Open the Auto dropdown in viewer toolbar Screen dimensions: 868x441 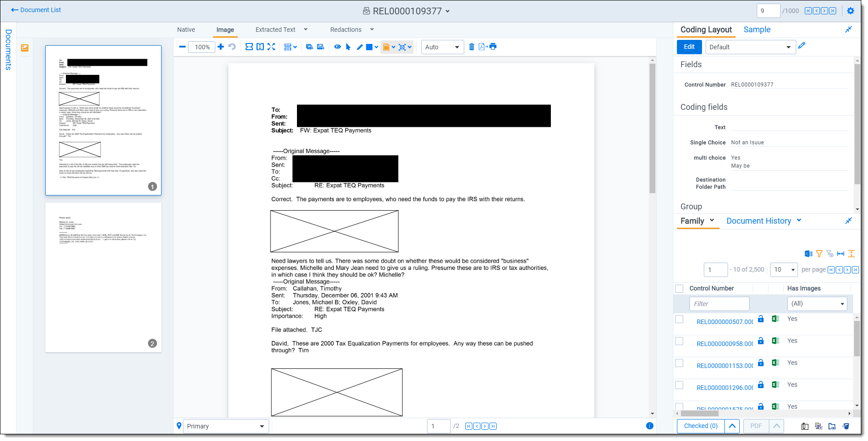442,47
